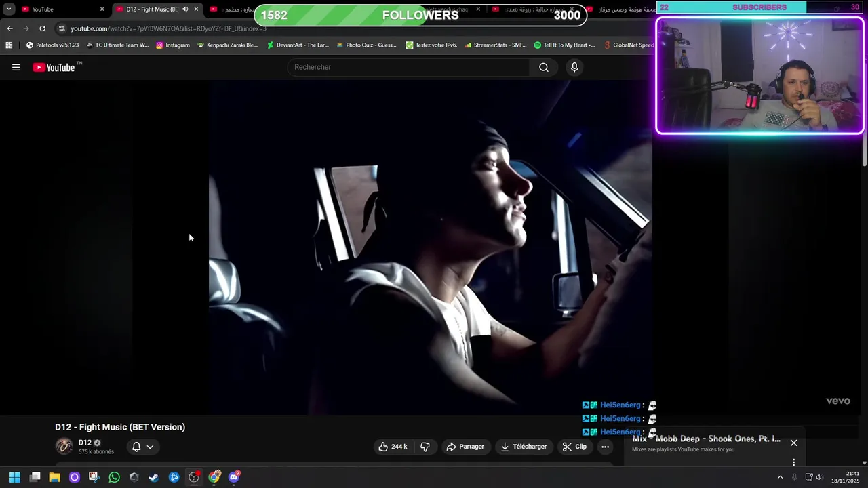Open Kenpachi Zaraki Ble... bookmark

pos(227,45)
